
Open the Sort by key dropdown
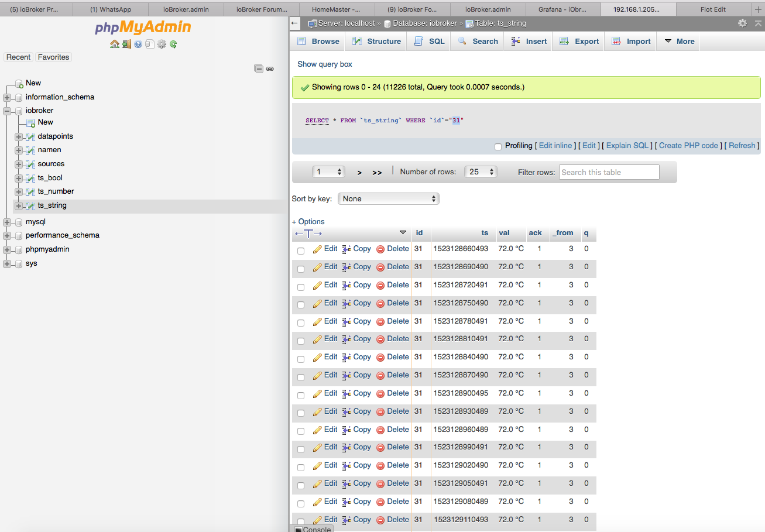(389, 199)
